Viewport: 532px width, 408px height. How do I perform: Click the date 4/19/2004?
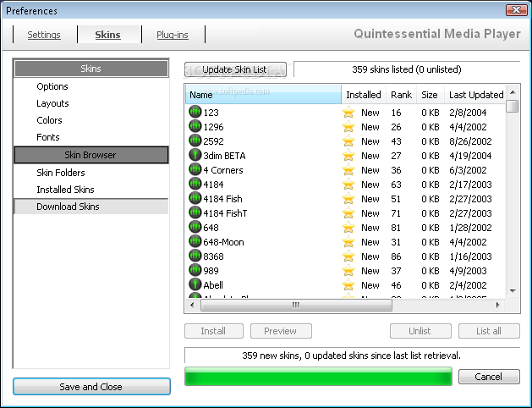pyautogui.click(x=470, y=156)
